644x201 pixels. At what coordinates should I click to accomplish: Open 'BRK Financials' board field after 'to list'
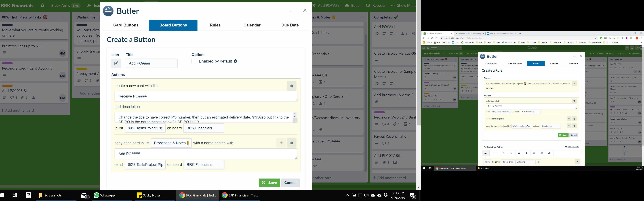[204, 165]
